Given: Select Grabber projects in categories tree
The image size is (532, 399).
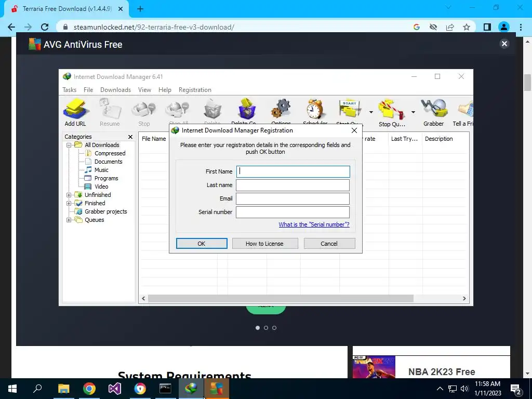Looking at the screenshot, I should 105,212.
